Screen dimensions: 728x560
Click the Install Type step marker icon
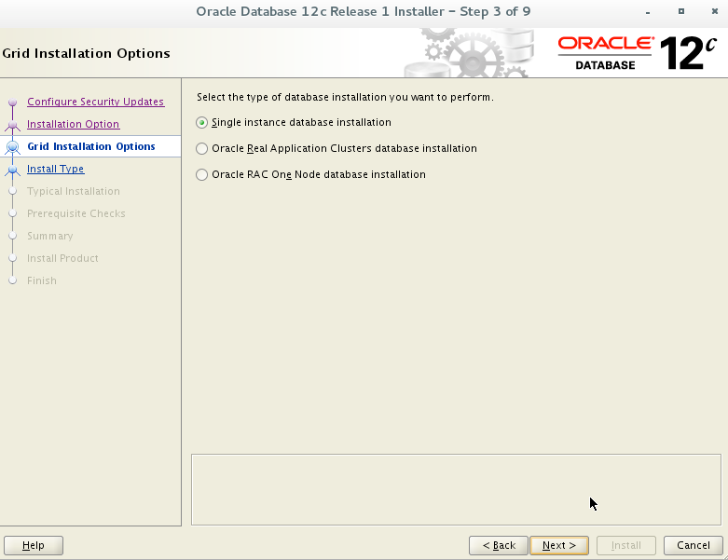tap(12, 171)
